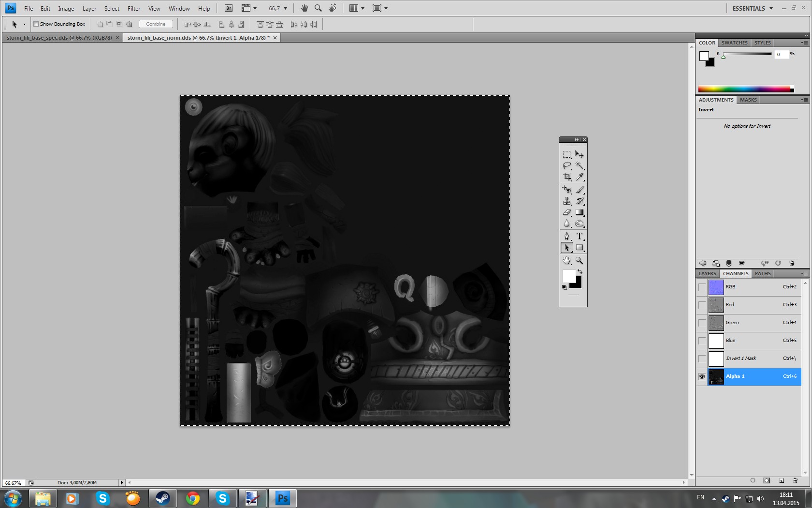Delete this adjustment layer via trash icon
812x508 pixels.
(792, 263)
